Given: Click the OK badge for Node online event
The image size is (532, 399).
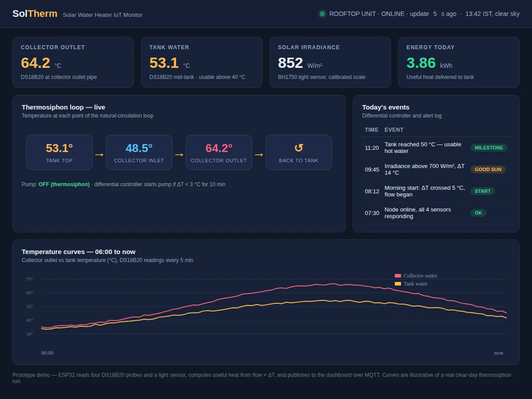Looking at the screenshot, I should tap(478, 213).
